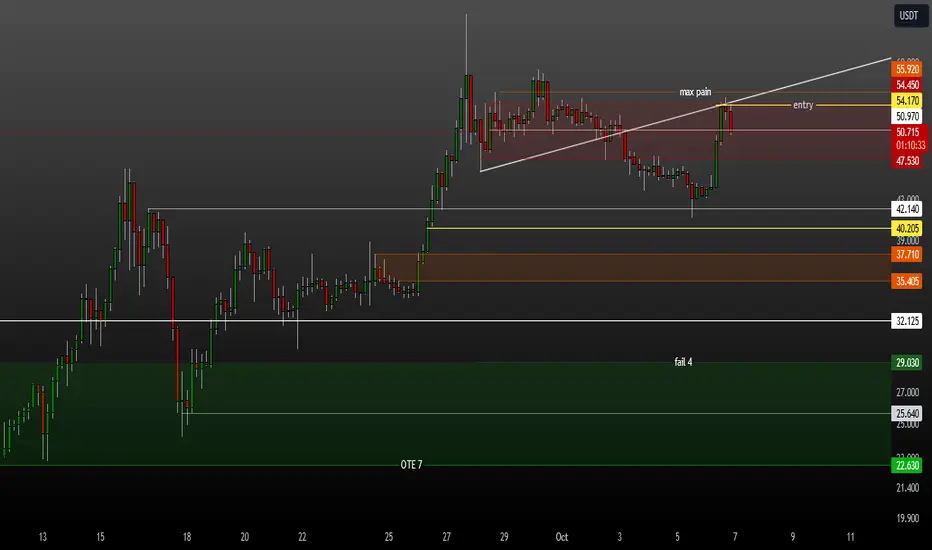Select the thick white horizontal line at 32.125
The image size is (932, 550).
446,321
